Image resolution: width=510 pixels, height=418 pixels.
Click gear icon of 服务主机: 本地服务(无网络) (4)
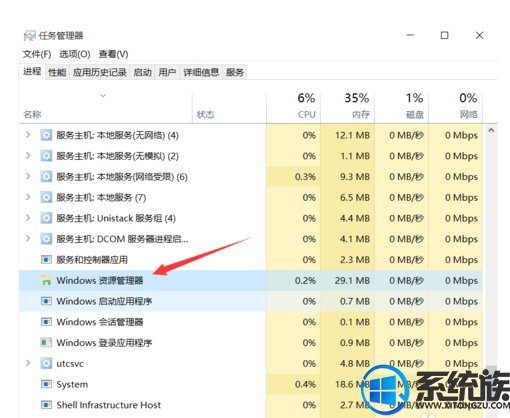tap(46, 135)
